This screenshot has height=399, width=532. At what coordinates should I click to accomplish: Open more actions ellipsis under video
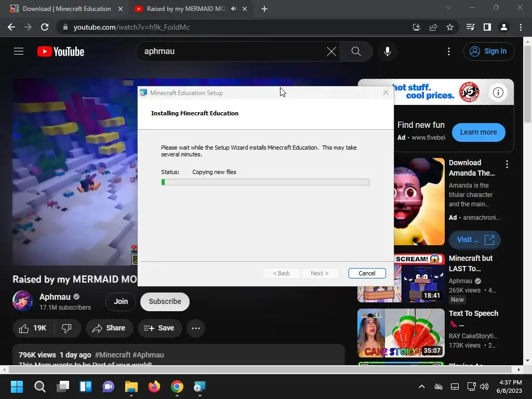tap(196, 328)
